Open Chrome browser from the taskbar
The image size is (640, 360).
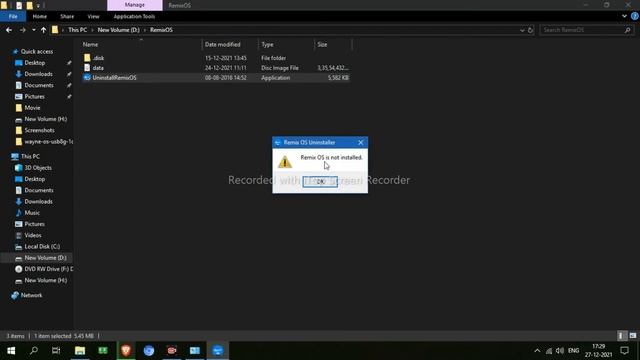[149, 351]
